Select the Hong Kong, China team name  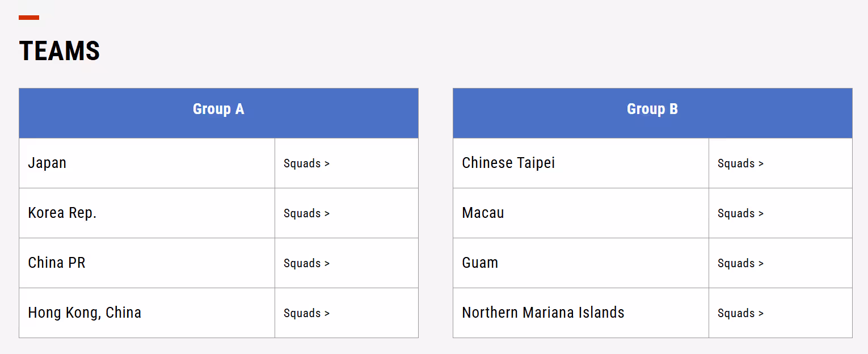tap(85, 313)
